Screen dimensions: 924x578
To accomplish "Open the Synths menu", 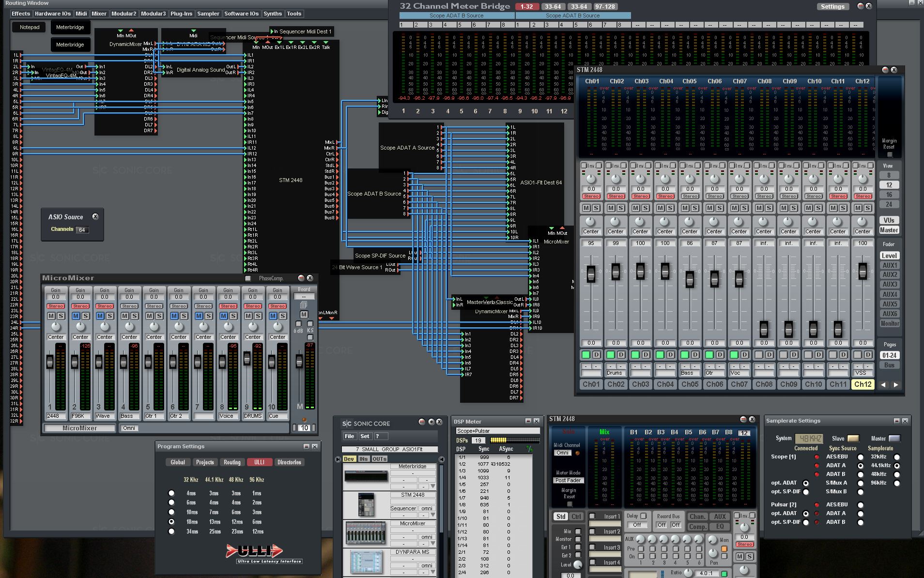I will pyautogui.click(x=273, y=14).
